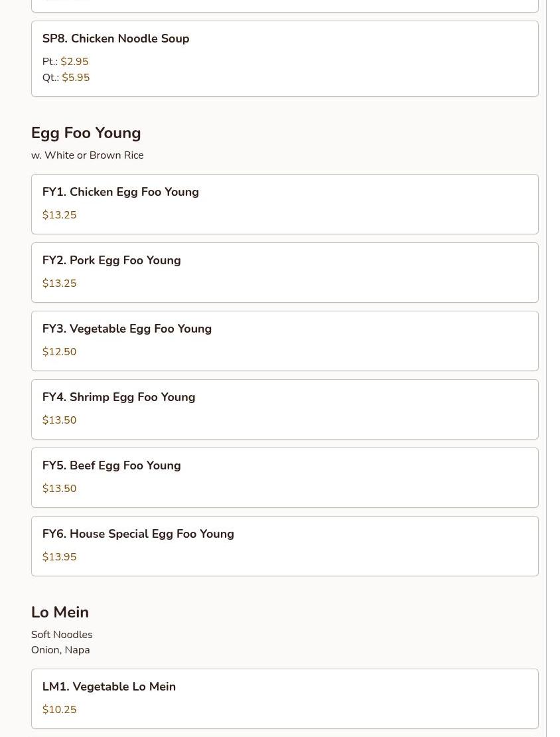
Task: Select FY1. Chicken Egg Foo Young
Action: pyautogui.click(x=120, y=192)
